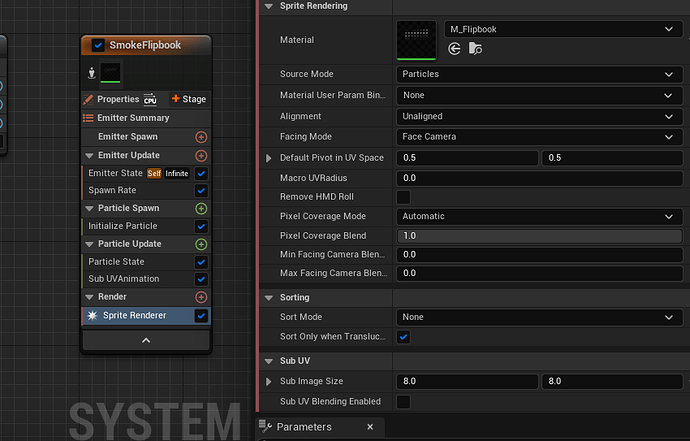Open the SmokeFlipbook emitter thumbnail
Image resolution: width=690 pixels, height=441 pixels.
pos(110,73)
